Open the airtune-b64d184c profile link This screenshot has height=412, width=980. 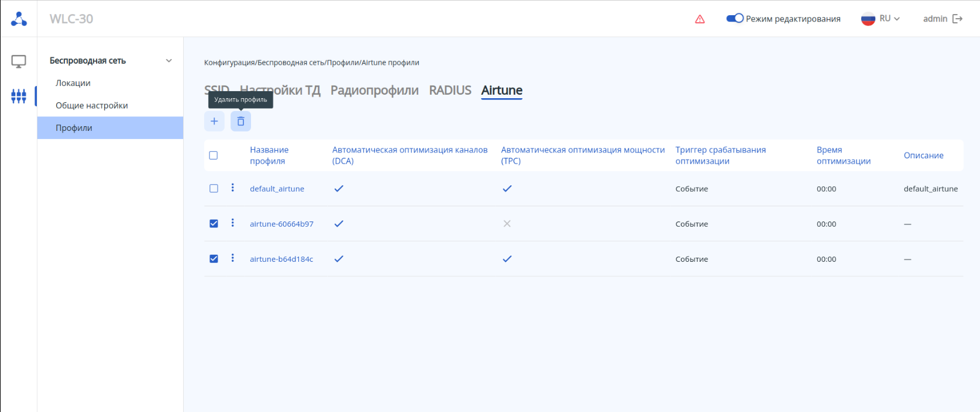281,259
